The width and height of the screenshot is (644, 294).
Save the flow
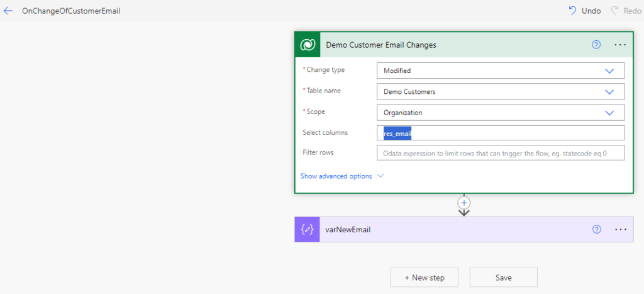[503, 278]
